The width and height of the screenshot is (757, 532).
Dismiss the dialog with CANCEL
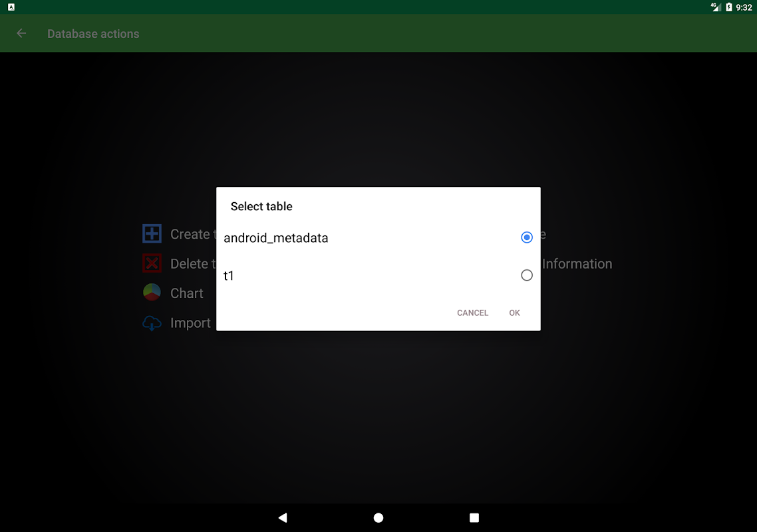pyautogui.click(x=472, y=313)
